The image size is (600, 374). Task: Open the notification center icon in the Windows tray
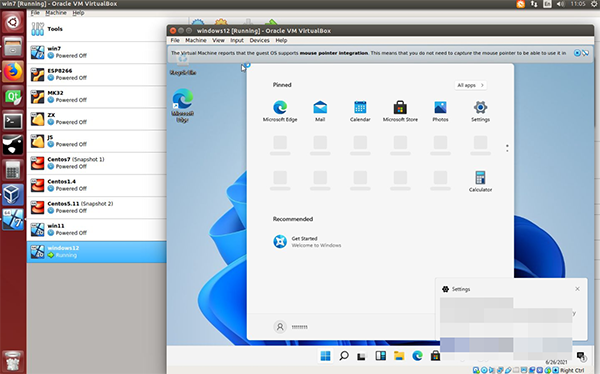click(x=581, y=356)
